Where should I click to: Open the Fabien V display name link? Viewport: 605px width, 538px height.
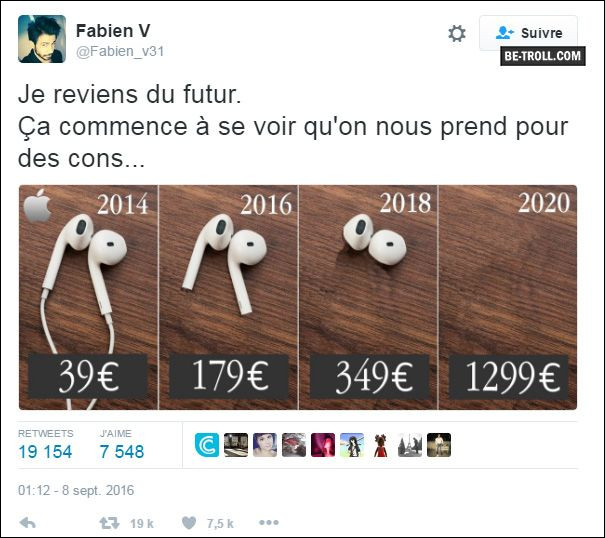click(x=113, y=30)
